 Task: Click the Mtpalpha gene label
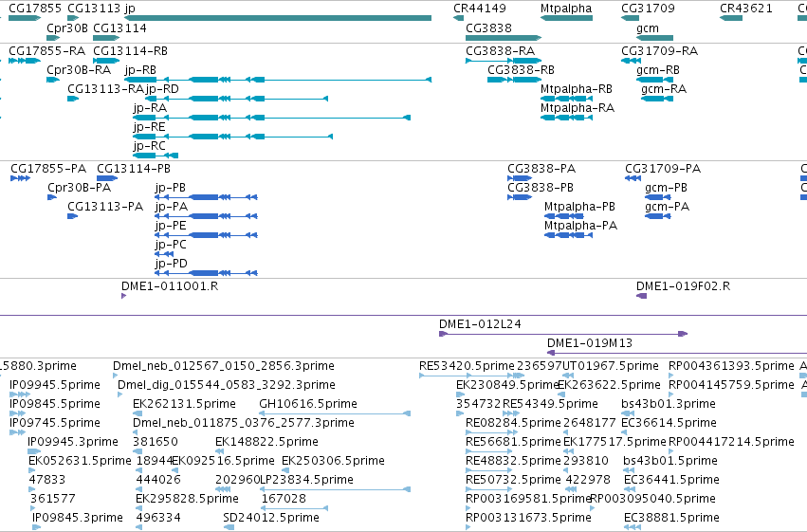pos(566,9)
